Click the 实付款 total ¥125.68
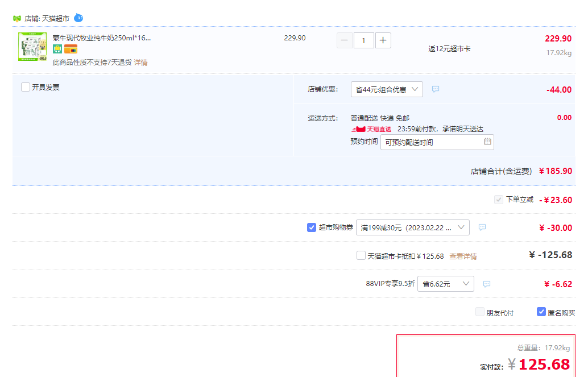Image resolution: width=588 pixels, height=377 pixels. 539,364
